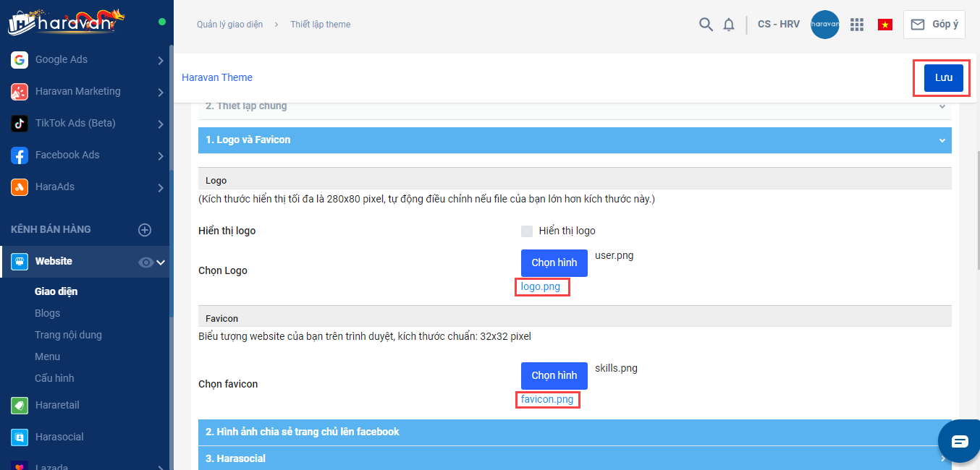Image resolution: width=980 pixels, height=470 pixels.
Task: Expand the Harasocial section chevron
Action: (942, 458)
